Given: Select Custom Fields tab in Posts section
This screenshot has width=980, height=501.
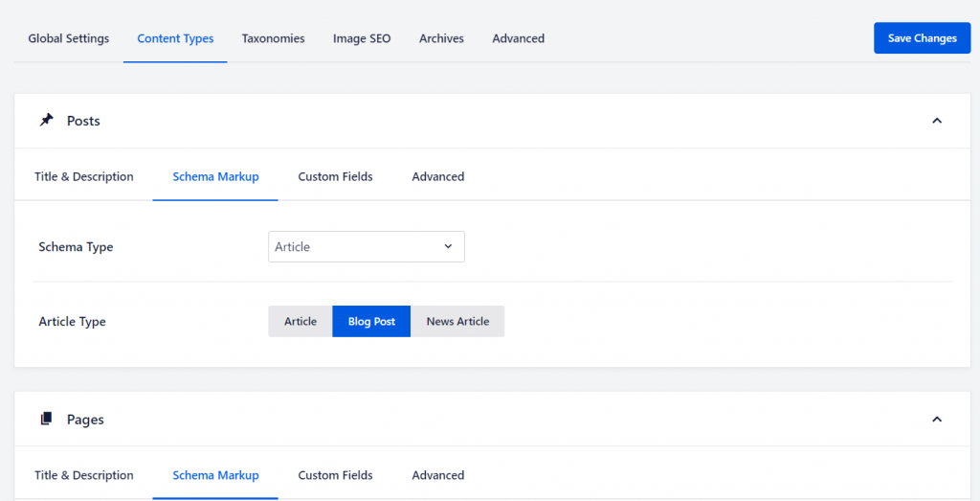Looking at the screenshot, I should (x=335, y=177).
